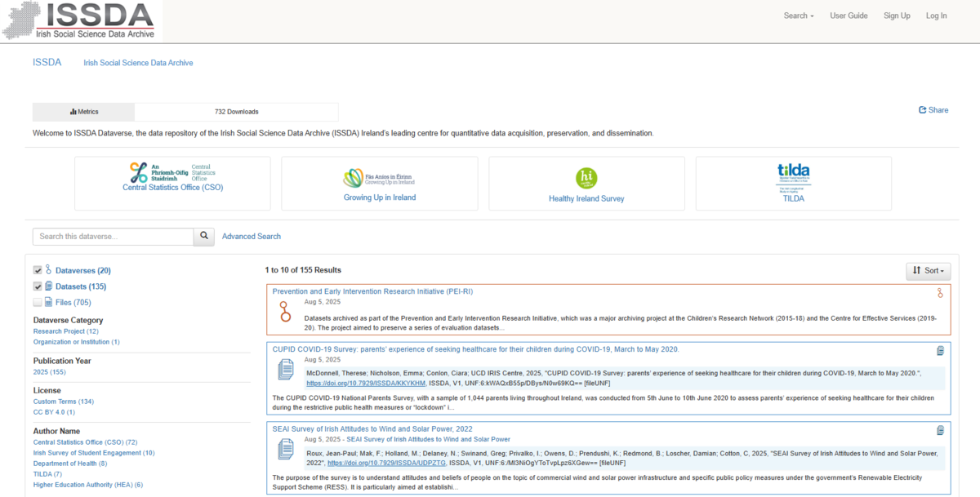Check the Files checkbox
Viewport: 980px width, 497px height.
(38, 302)
